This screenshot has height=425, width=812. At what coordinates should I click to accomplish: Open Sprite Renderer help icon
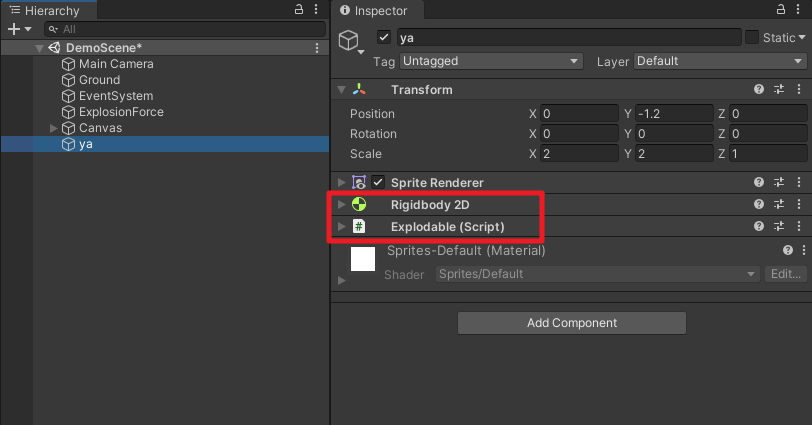tap(759, 182)
